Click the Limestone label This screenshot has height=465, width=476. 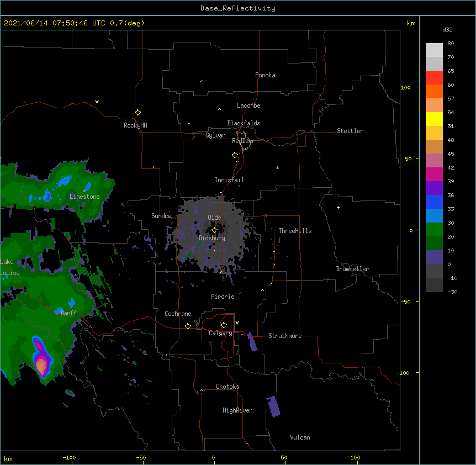coord(84,197)
